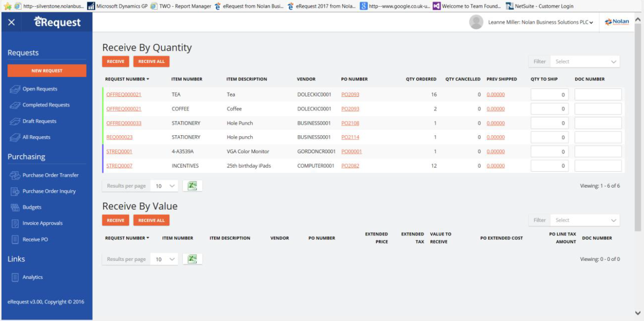
Task: Close the sidebar with the X icon
Action: 12,22
